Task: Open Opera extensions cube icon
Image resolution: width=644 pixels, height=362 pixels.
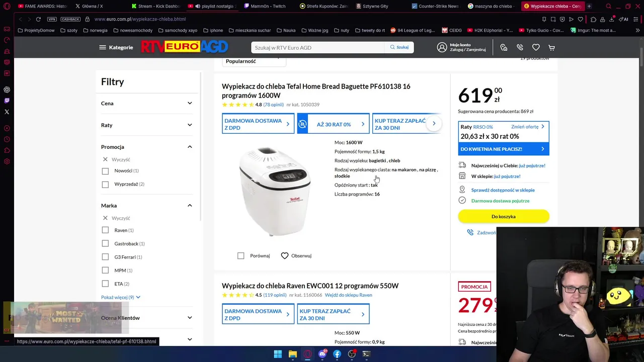Action: pyautogui.click(x=594, y=19)
